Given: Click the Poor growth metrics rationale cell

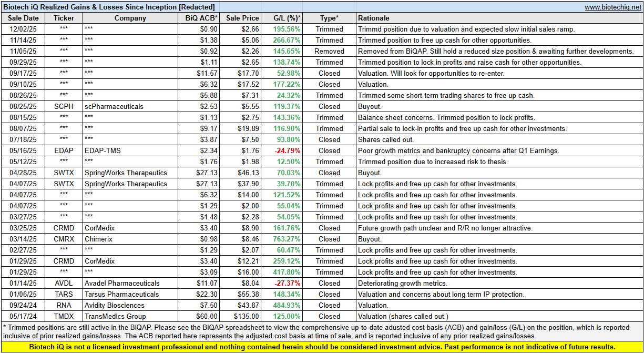Looking at the screenshot, I should point(499,150).
